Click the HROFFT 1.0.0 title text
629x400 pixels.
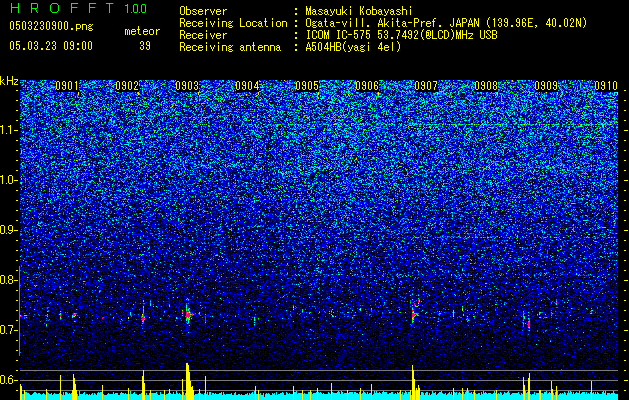78,8
